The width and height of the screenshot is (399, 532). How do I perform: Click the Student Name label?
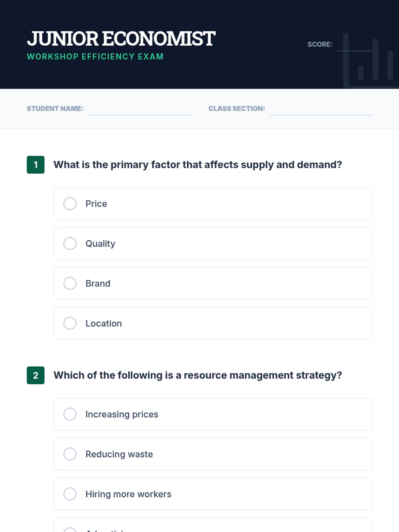pyautogui.click(x=55, y=109)
